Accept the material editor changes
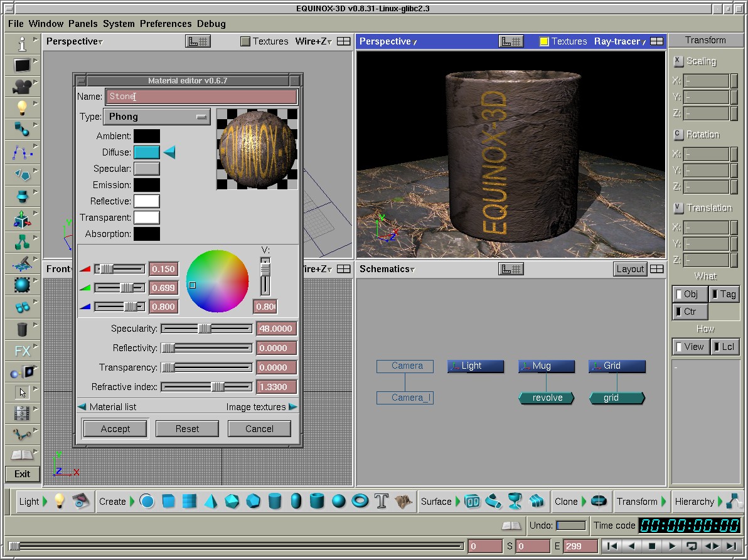 tap(115, 428)
